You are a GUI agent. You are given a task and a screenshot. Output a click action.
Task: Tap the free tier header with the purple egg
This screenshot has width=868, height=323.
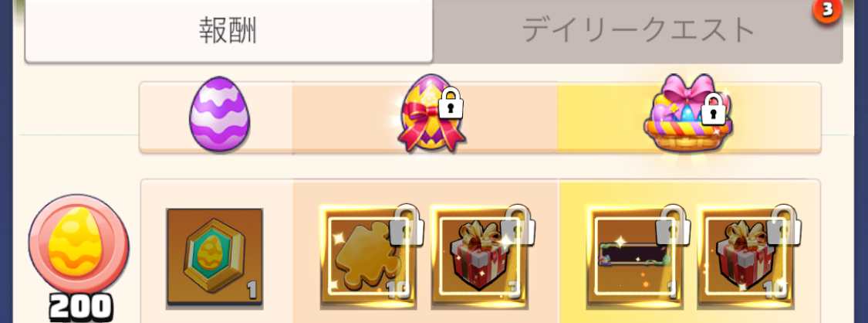point(216,117)
